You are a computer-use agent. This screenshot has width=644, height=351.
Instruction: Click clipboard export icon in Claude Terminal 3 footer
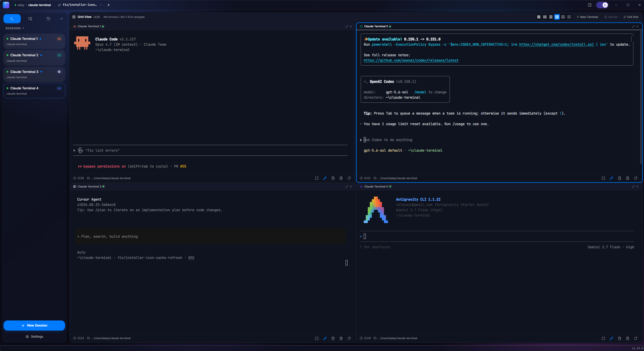[x=333, y=338]
